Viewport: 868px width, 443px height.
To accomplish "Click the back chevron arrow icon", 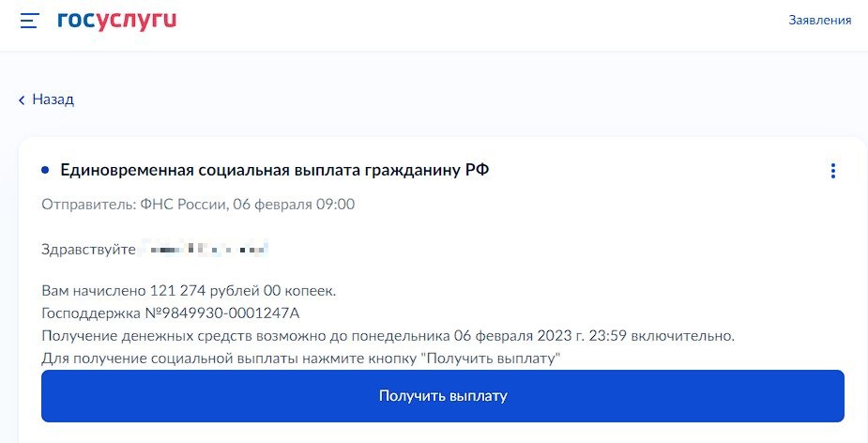I will coord(22,99).
